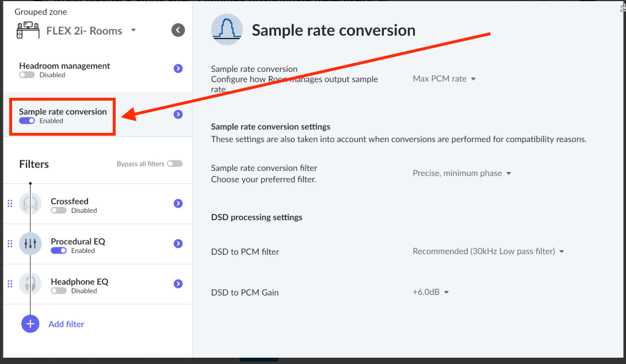Viewport: 626px width, 364px height.
Task: Enable the Headroom management toggle
Action: pos(27,75)
